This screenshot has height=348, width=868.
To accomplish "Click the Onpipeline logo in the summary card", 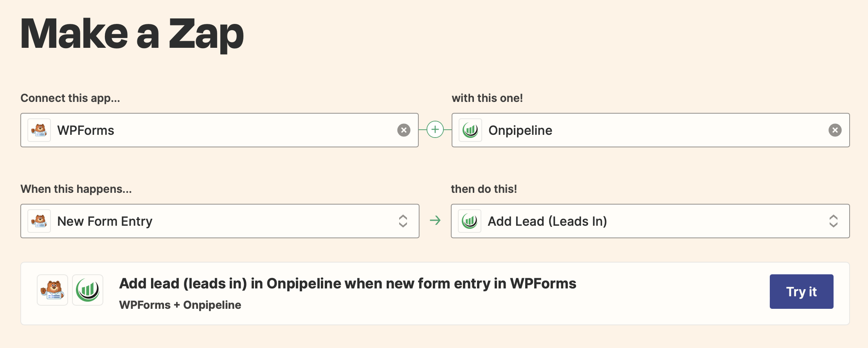I will (88, 290).
